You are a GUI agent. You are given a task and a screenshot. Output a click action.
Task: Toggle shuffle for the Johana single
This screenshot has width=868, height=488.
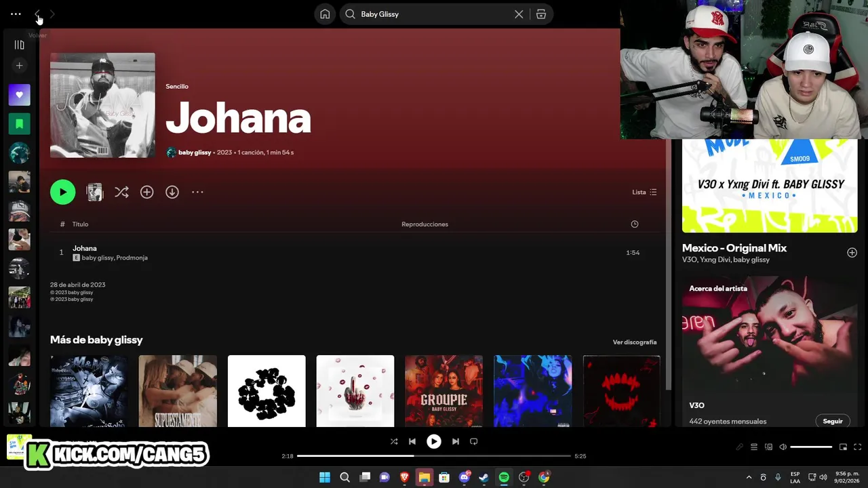(x=121, y=192)
